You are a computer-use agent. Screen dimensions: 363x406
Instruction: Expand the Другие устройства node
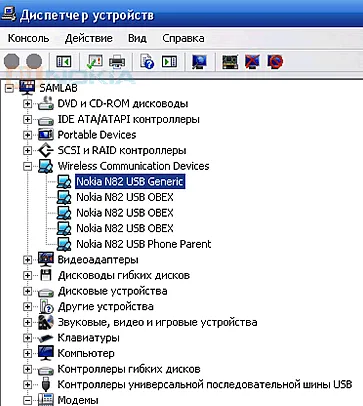28,307
